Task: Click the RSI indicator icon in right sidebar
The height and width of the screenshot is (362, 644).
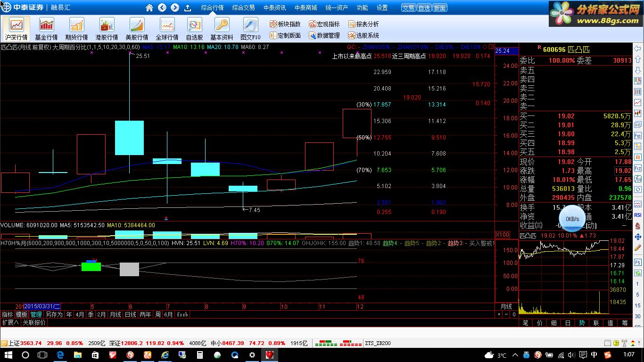Action: 638,215
